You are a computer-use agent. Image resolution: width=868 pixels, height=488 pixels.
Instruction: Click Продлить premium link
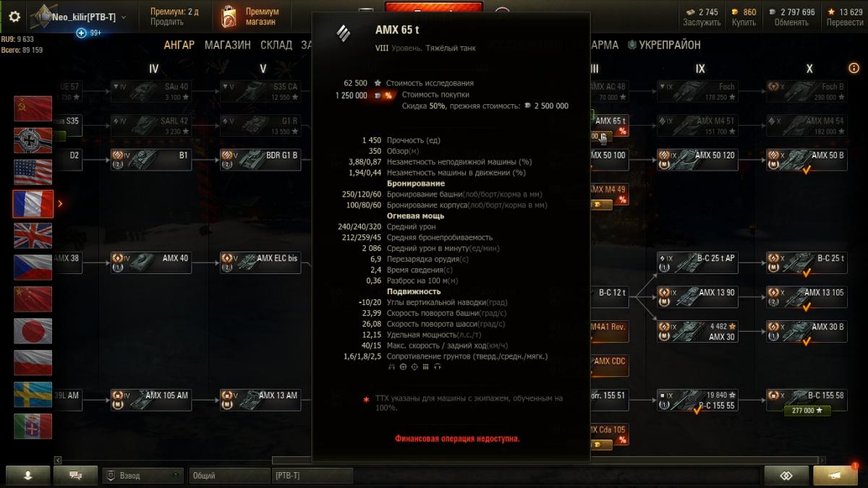point(166,22)
